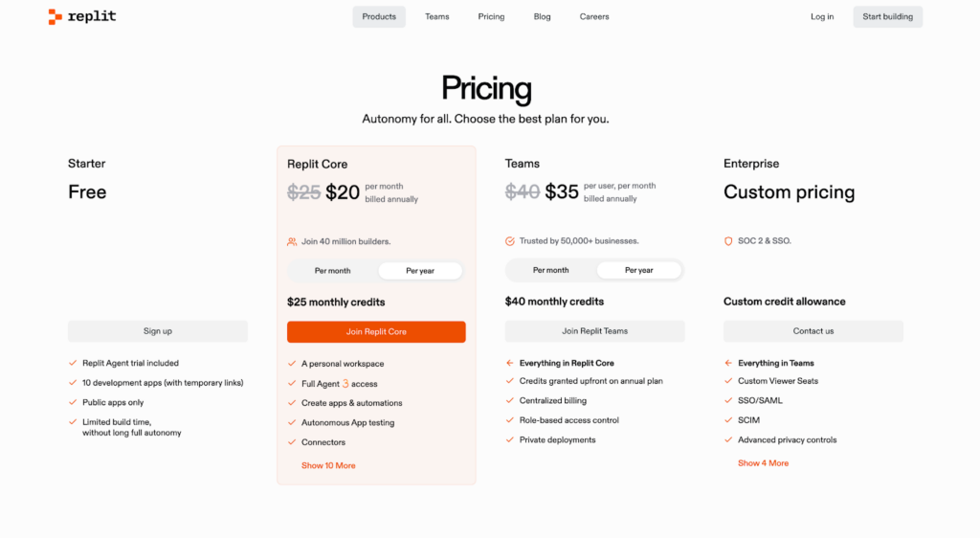Open the Products menu in the navbar
This screenshot has height=538, width=980.
pos(379,16)
